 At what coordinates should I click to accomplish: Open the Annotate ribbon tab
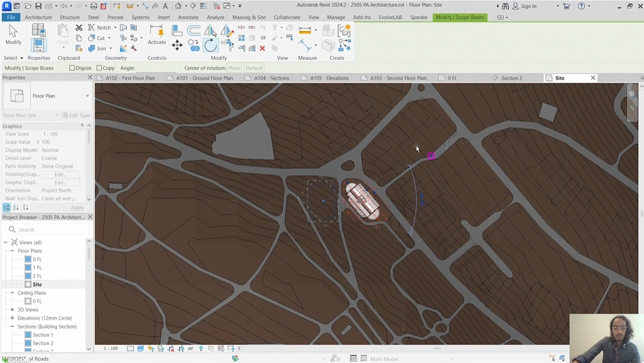tap(188, 17)
